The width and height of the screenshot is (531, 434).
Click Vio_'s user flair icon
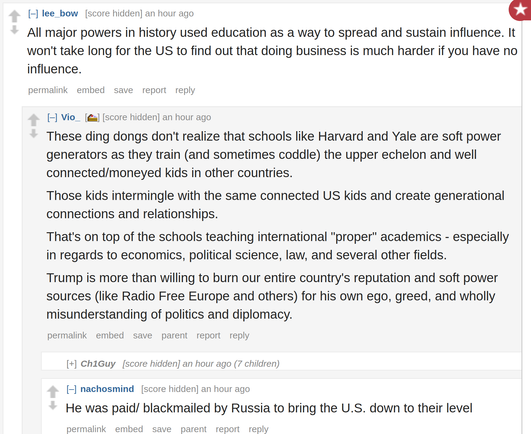click(x=92, y=117)
